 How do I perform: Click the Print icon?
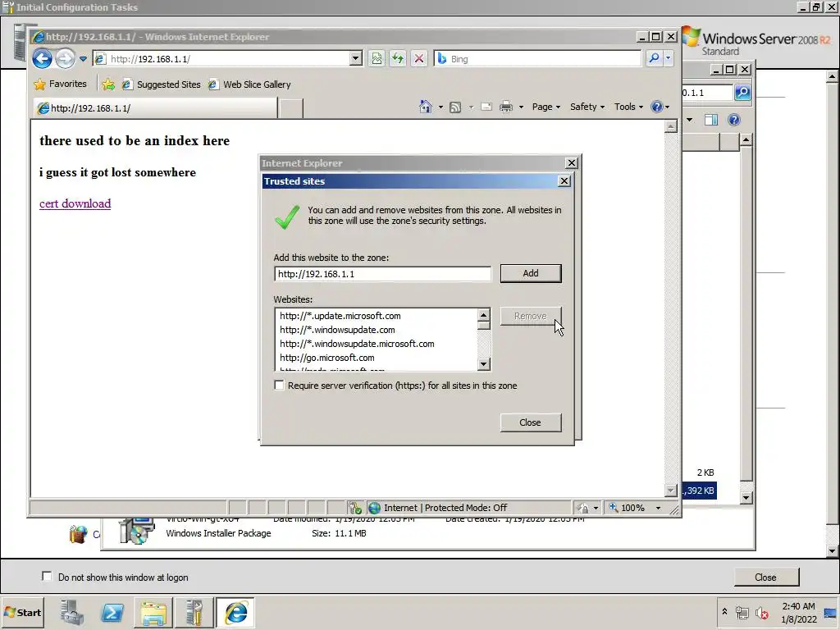(505, 107)
